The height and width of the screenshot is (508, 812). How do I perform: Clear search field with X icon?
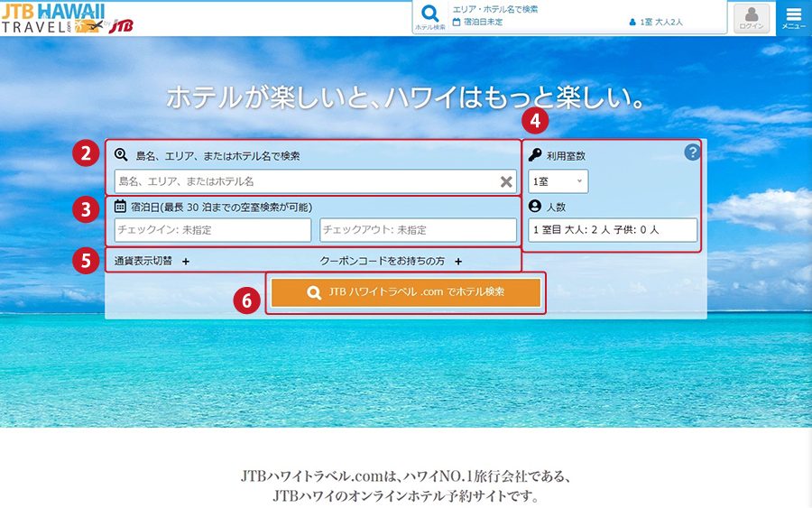click(506, 181)
